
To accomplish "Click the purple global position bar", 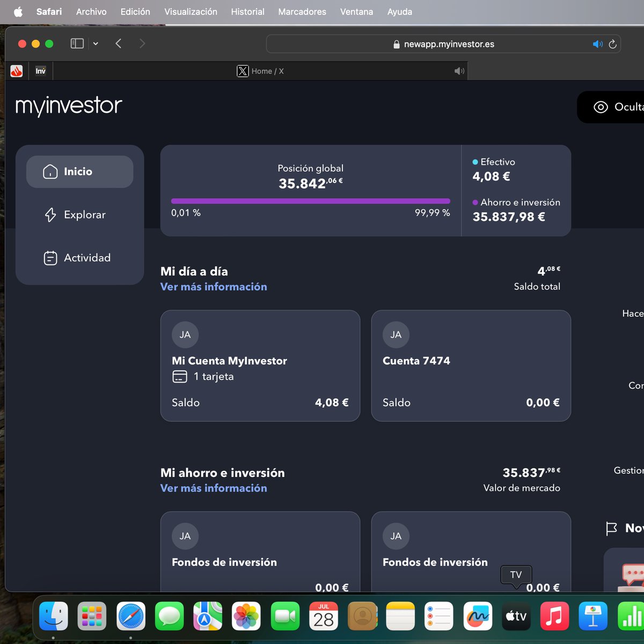I will 310,201.
